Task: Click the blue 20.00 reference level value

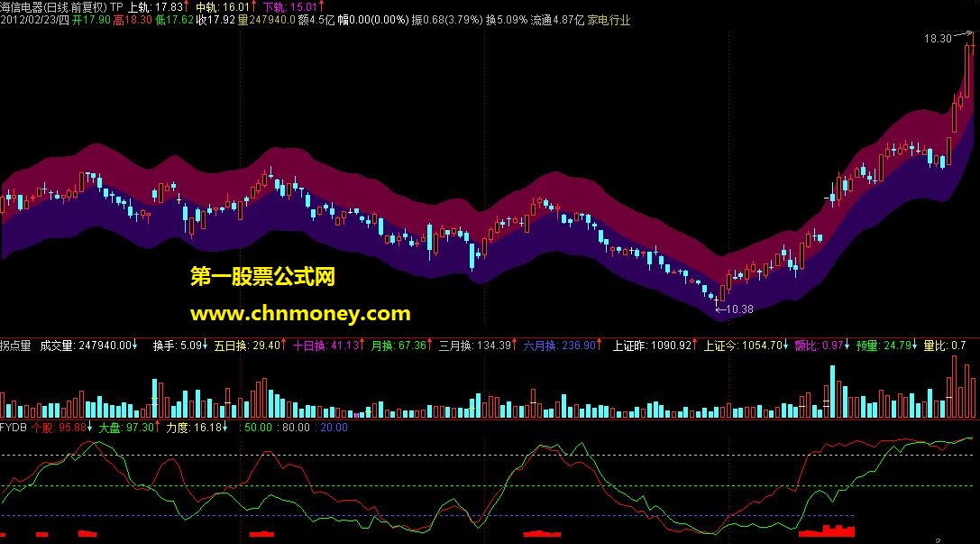Action: pyautogui.click(x=334, y=428)
